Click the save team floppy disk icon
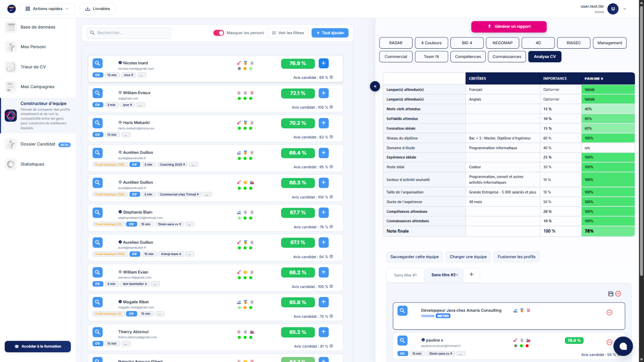644x362 pixels. click(x=611, y=294)
